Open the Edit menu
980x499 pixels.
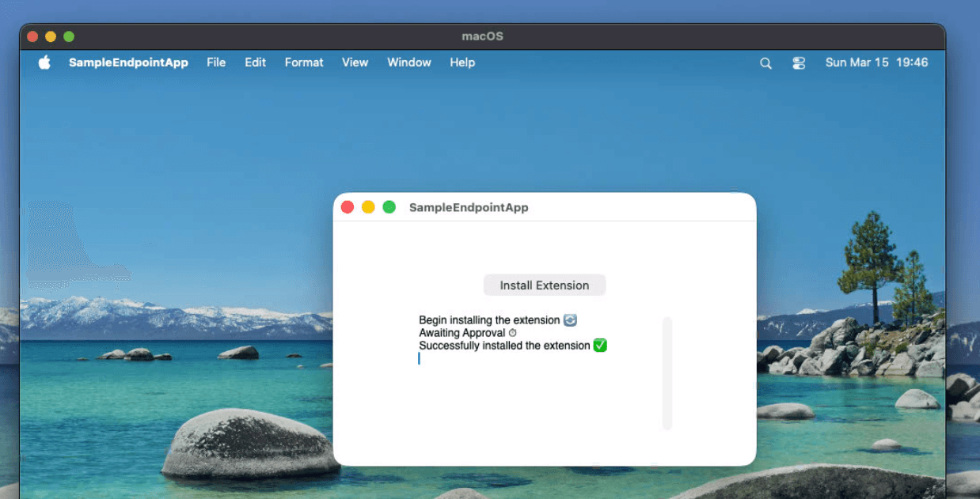click(x=255, y=62)
